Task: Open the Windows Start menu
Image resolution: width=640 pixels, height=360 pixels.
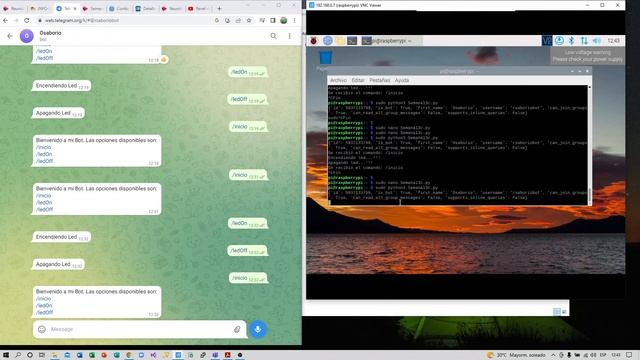Action: click(x=6, y=355)
